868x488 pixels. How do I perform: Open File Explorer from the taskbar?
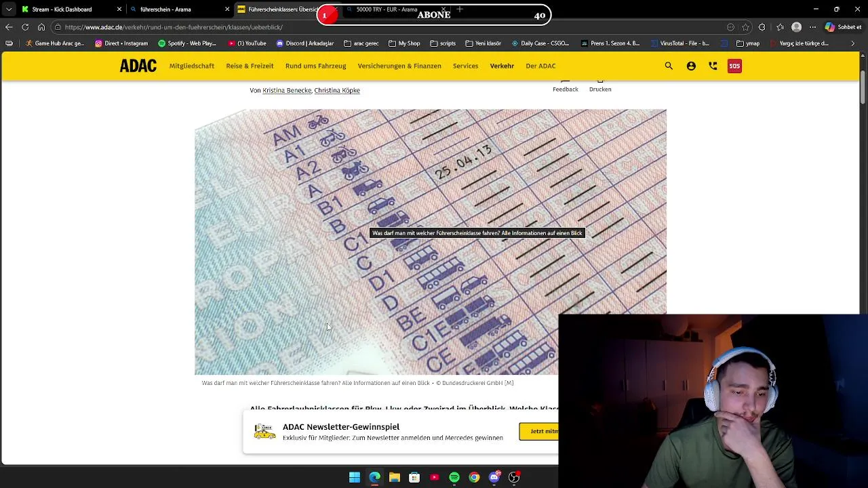coord(395,477)
